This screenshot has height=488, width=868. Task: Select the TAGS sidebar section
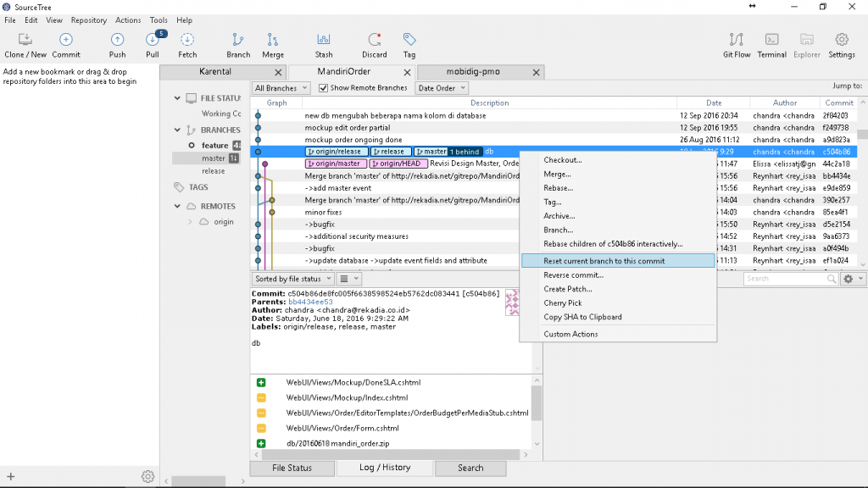tap(198, 187)
